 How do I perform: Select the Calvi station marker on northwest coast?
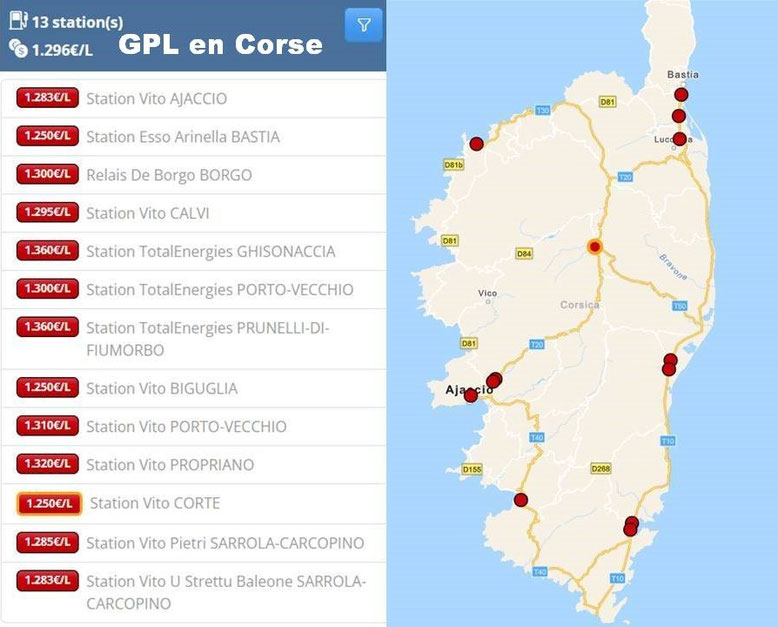pyautogui.click(x=476, y=144)
